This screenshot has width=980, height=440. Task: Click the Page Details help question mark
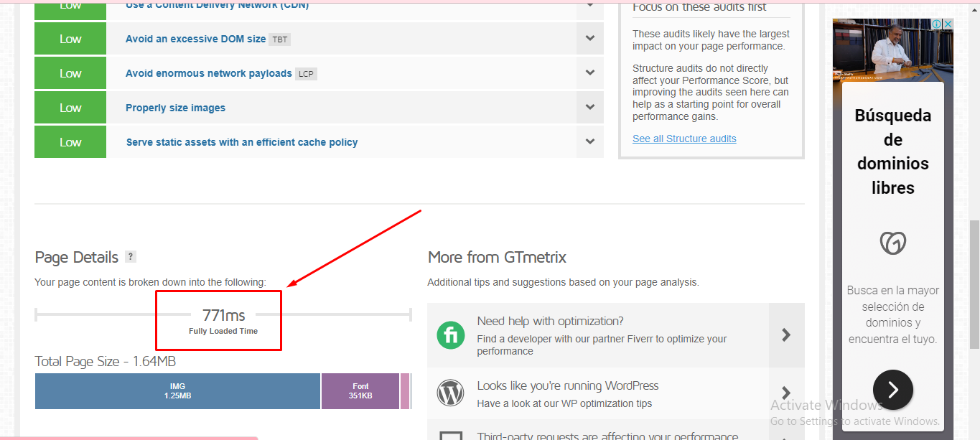click(130, 257)
